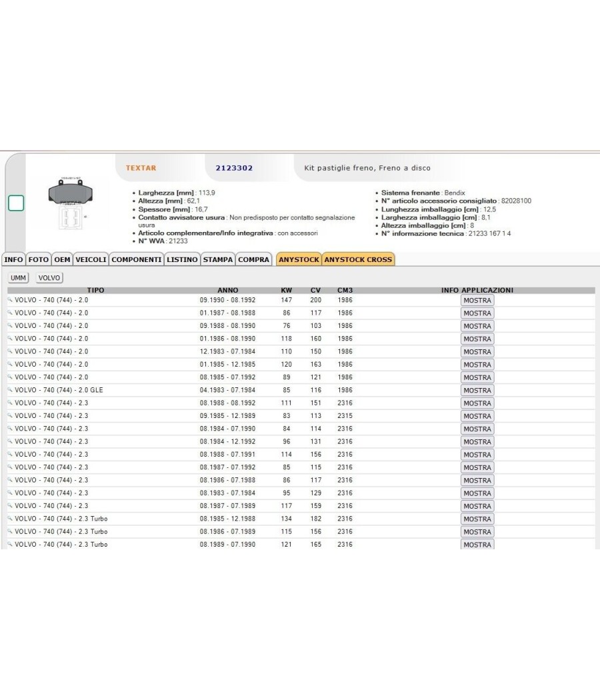
Task: Switch to the LISTINO tab
Action: (182, 259)
